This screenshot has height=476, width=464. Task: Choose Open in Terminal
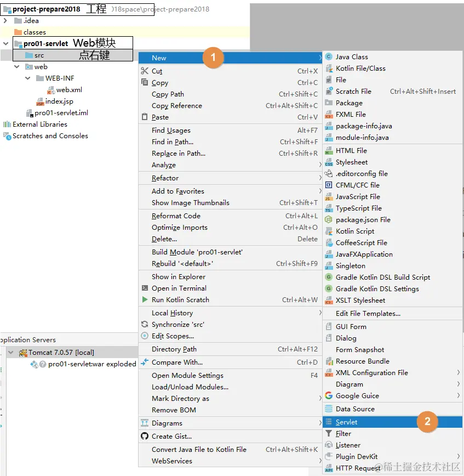coord(230,288)
